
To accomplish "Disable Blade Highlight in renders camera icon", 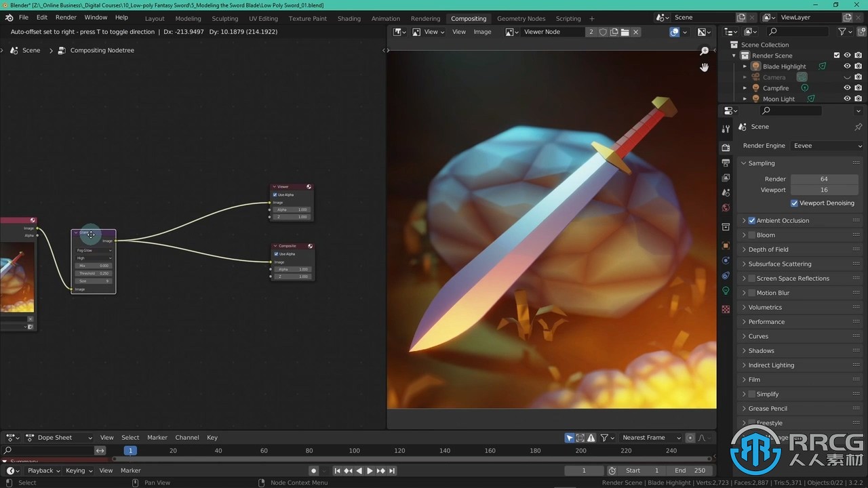I will click(858, 66).
